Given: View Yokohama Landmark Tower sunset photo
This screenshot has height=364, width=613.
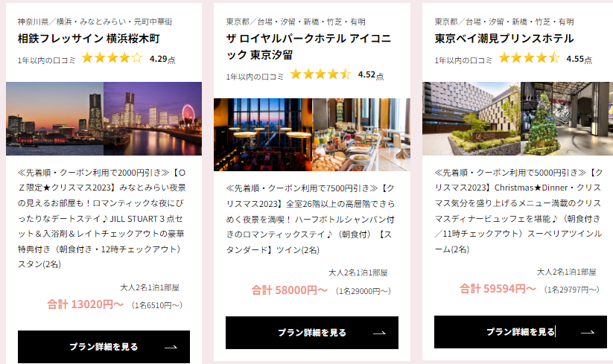Looking at the screenshot, I should (x=54, y=119).
